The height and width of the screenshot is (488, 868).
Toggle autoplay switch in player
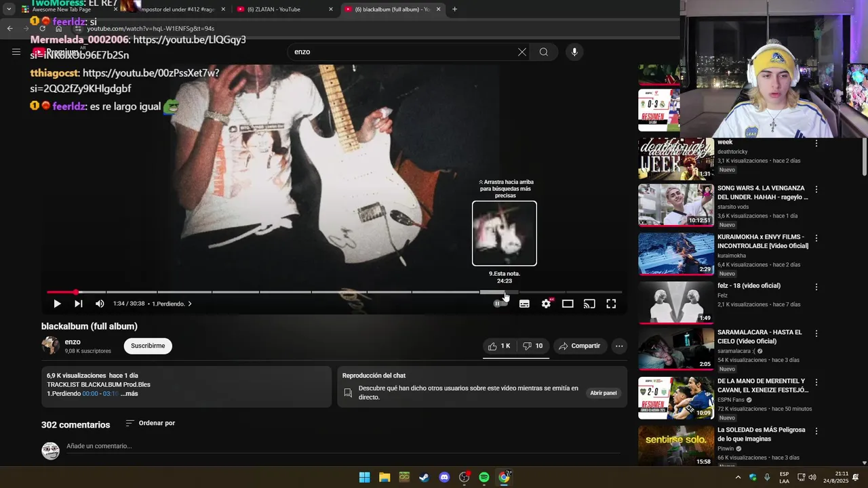(500, 304)
